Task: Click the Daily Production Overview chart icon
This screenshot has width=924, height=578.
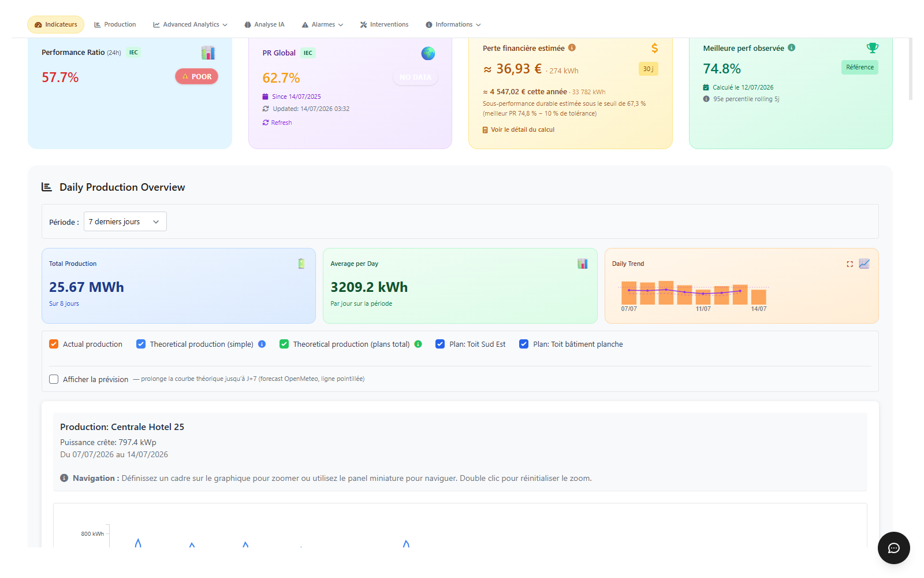Action: pos(47,187)
